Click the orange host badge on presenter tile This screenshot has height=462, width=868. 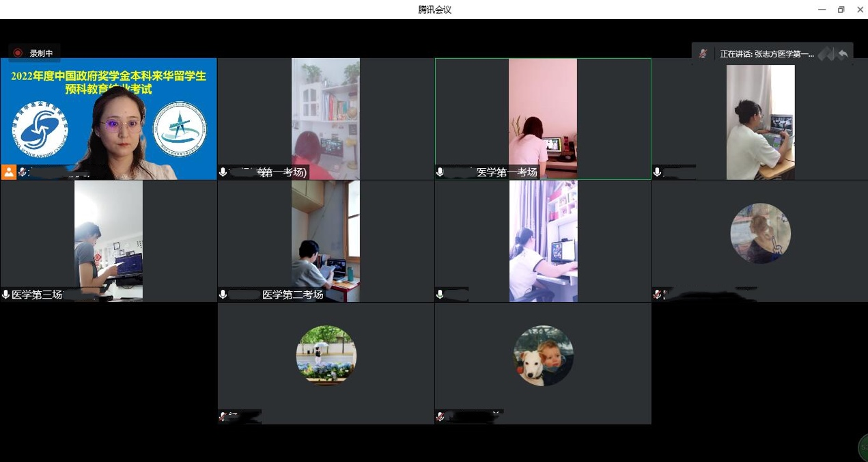tap(9, 172)
